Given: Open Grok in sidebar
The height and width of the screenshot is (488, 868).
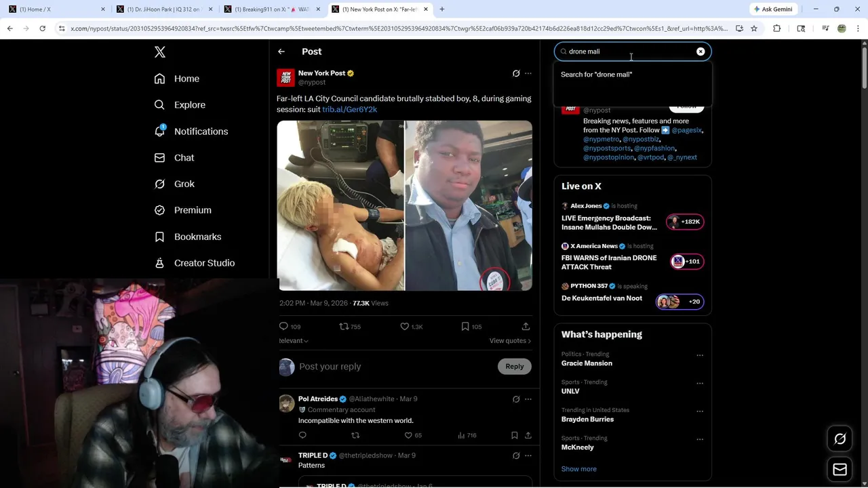Looking at the screenshot, I should tap(174, 184).
